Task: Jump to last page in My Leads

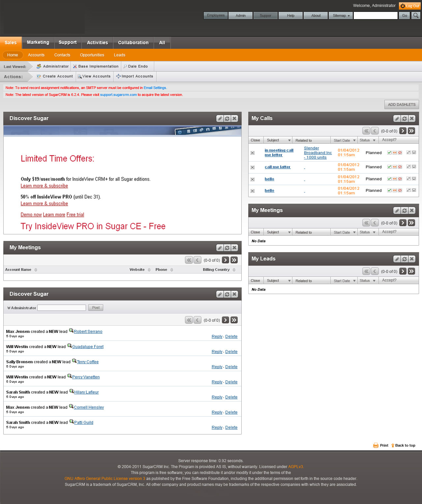Action: 411,271
